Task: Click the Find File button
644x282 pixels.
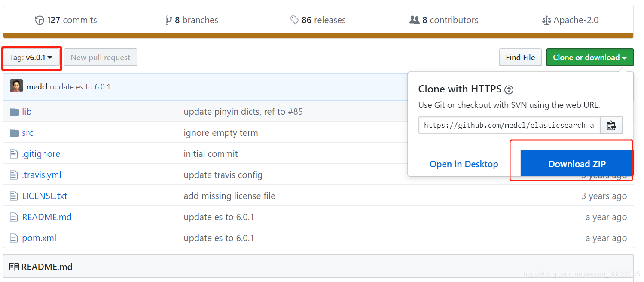Action: [520, 57]
